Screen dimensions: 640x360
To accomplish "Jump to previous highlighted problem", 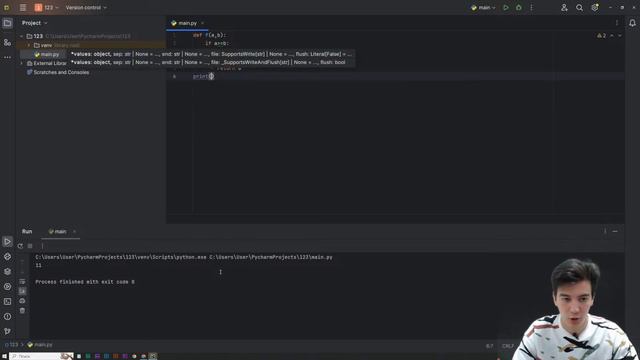I will 612,36.
